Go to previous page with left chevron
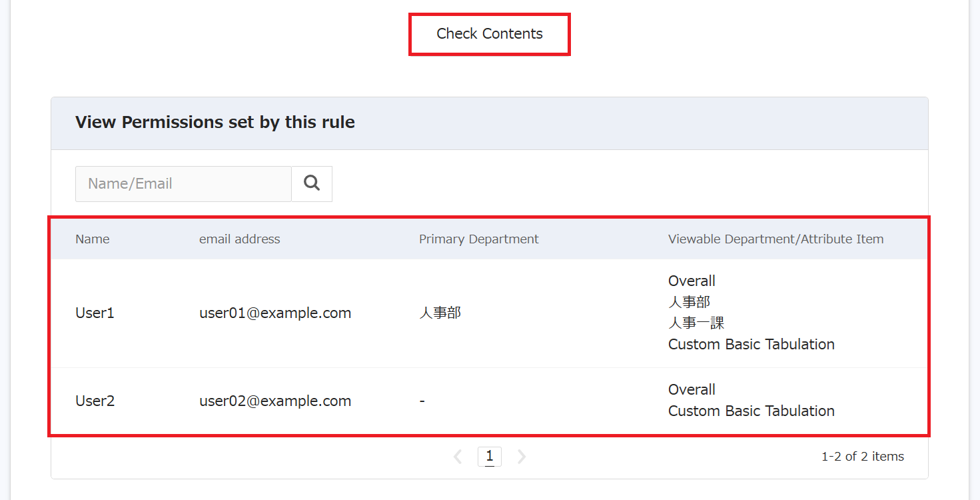Image resolution: width=980 pixels, height=500 pixels. [458, 457]
